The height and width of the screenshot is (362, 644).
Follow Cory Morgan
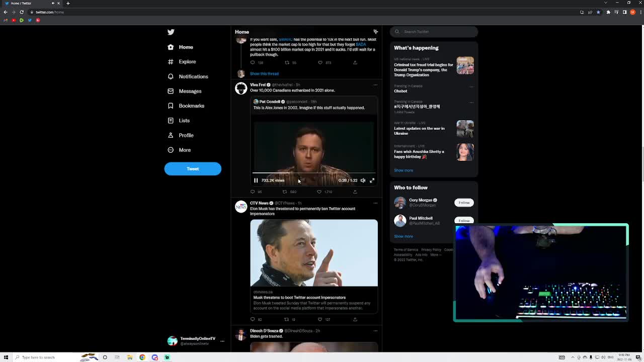pos(464,203)
